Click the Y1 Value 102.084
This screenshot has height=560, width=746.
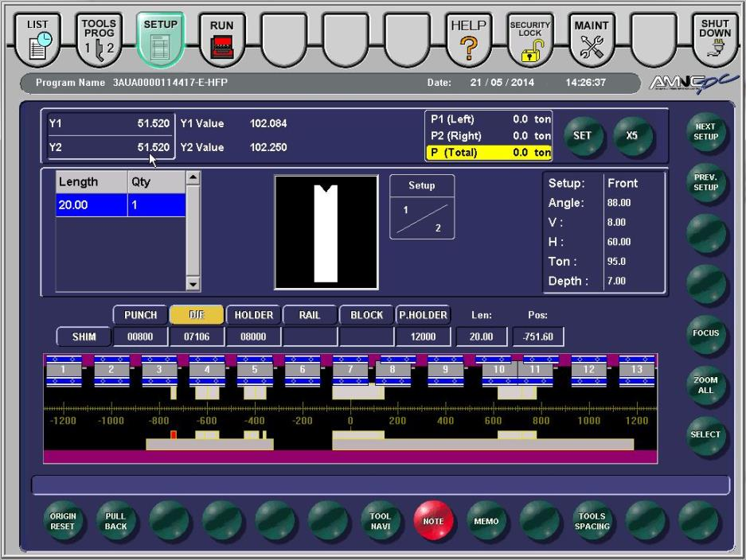coord(268,123)
